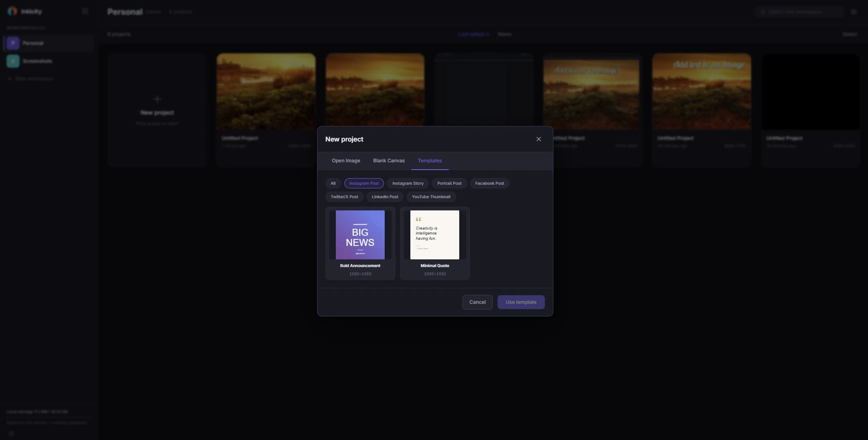The width and height of the screenshot is (868, 440).
Task: Filter templates by Instagram Story
Action: pos(408,184)
